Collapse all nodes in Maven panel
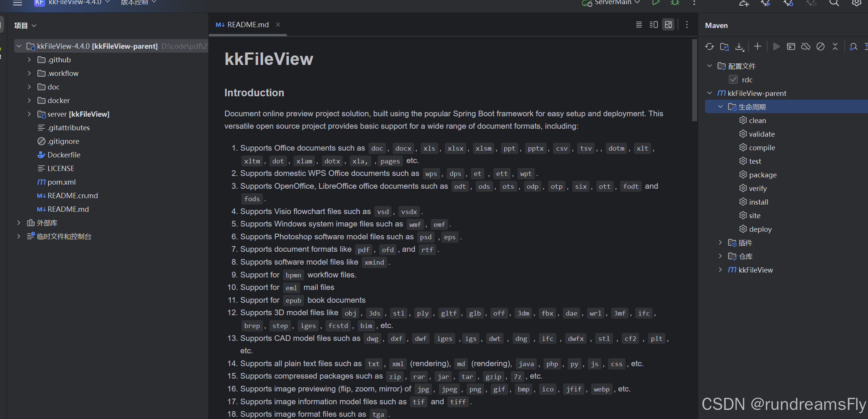The width and height of the screenshot is (868, 419). (835, 46)
